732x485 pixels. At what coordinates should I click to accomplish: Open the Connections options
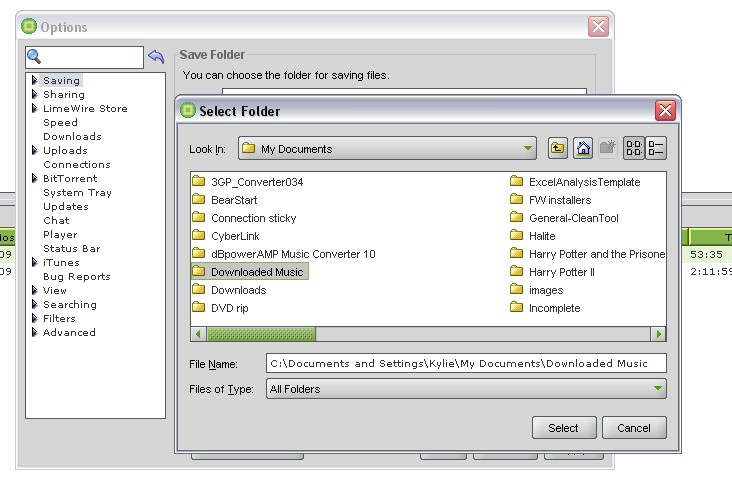pyautogui.click(x=77, y=164)
